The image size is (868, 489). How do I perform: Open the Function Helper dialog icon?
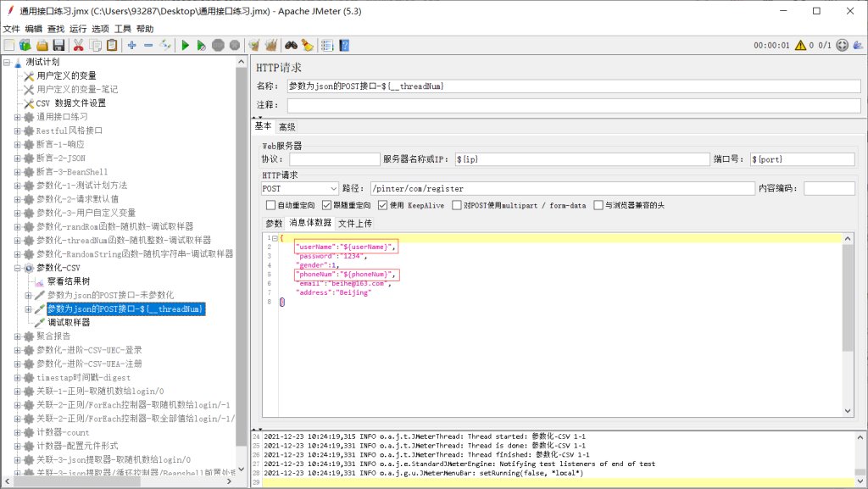(327, 46)
